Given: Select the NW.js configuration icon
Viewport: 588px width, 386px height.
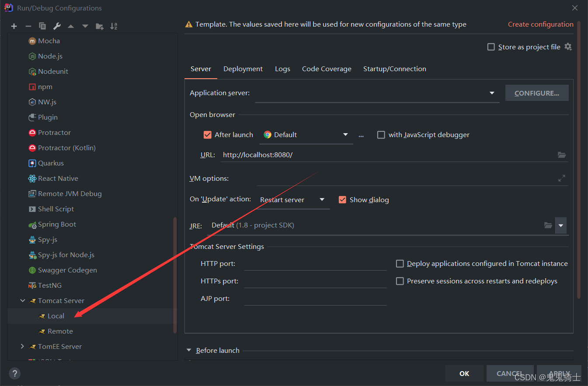Looking at the screenshot, I should point(32,102).
